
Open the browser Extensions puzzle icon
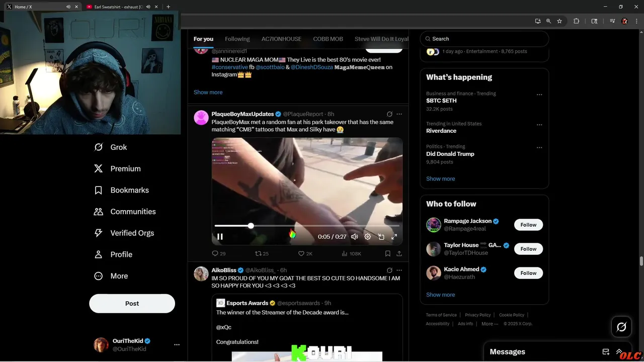[x=577, y=21]
